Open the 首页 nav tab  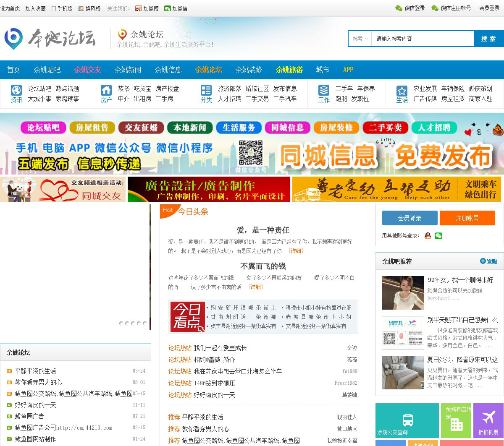(x=13, y=70)
